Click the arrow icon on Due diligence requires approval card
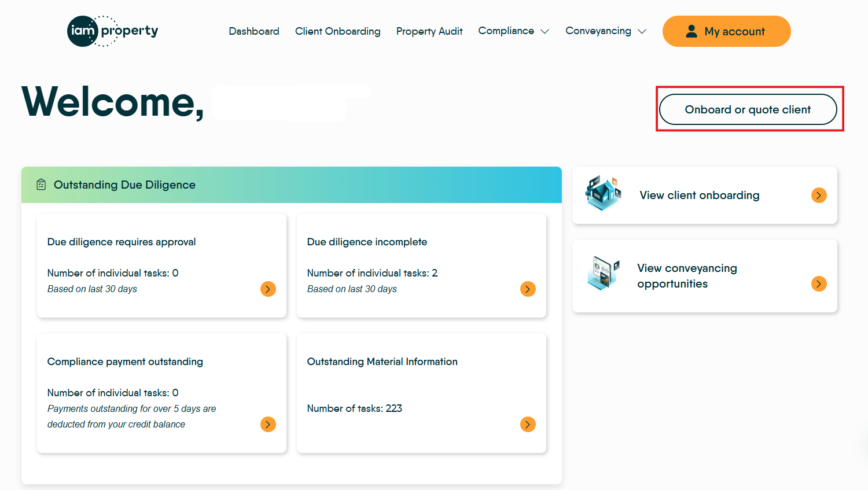The width and height of the screenshot is (868, 490). tap(268, 289)
